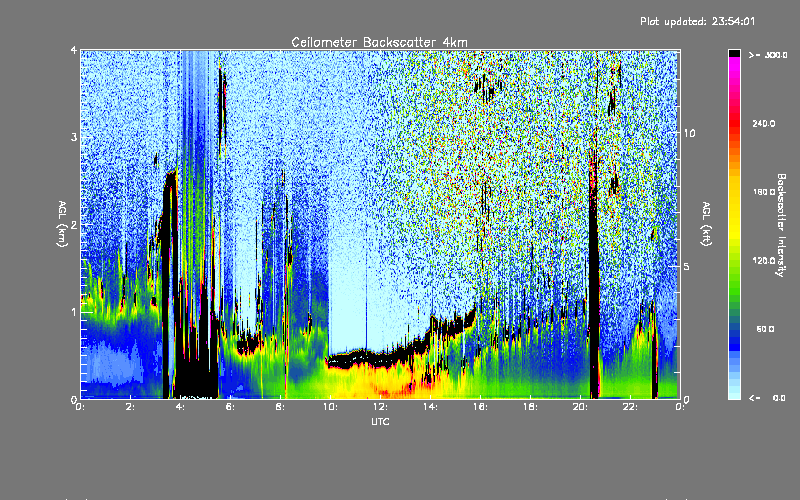Click the black cloud layer near 12: UTC
This screenshot has width=800, height=500.
(x=380, y=357)
